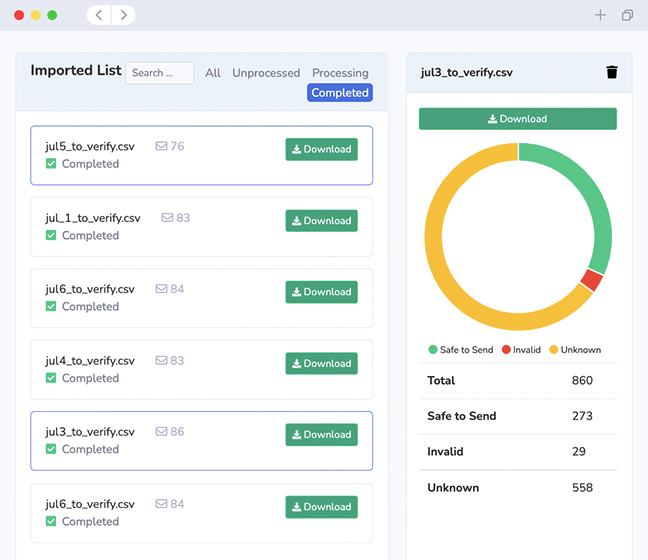Click the tab overview icon
648x560 pixels.
pos(627,15)
